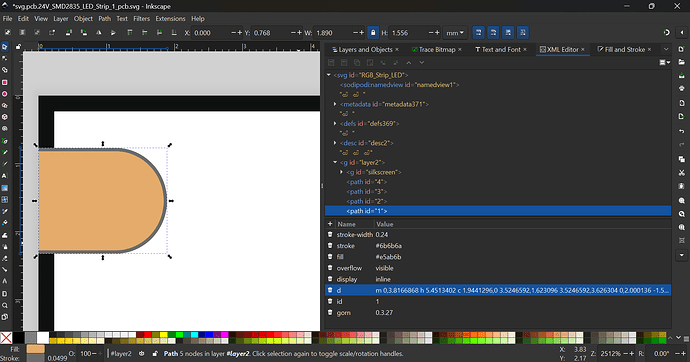
Task: Toggle layer2 visibility eye in status bar
Action: (x=142, y=353)
